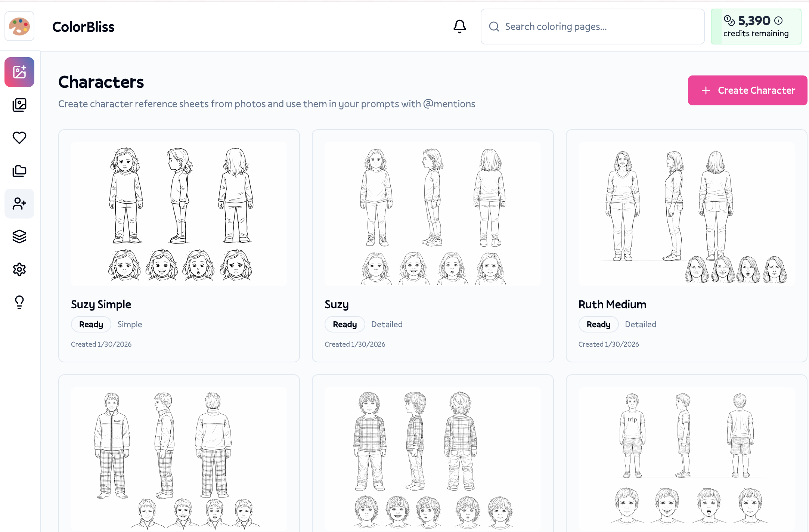Click the lightbulb ideas sidebar icon
Image resolution: width=809 pixels, height=532 pixels.
tap(19, 302)
